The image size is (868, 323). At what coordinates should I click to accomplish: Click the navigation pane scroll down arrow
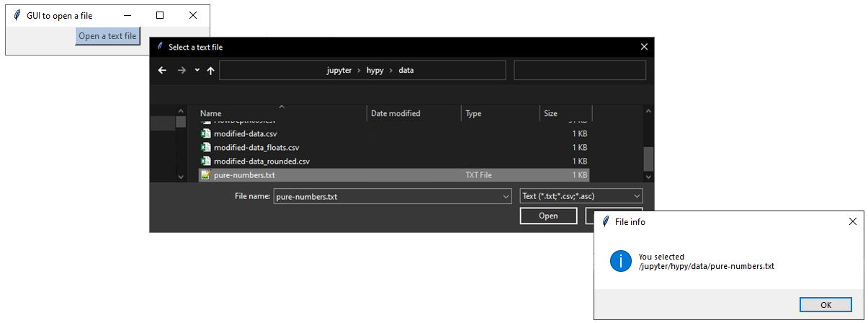click(181, 177)
